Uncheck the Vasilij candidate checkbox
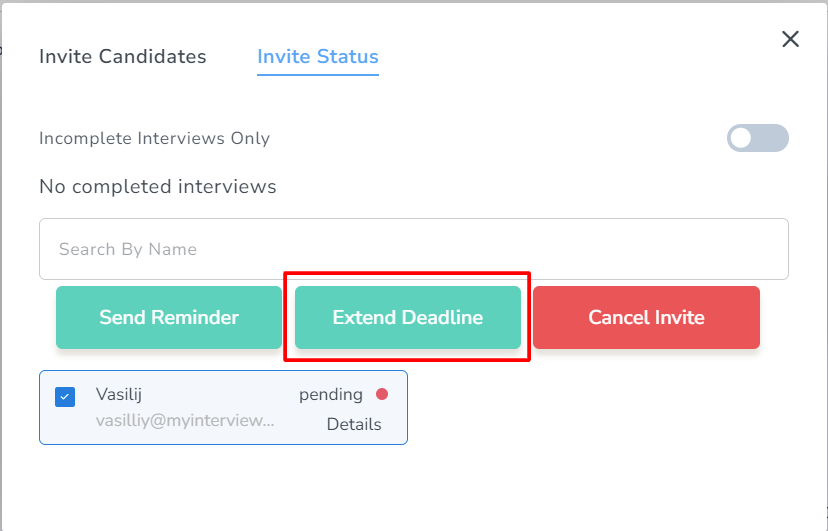Image resolution: width=828 pixels, height=531 pixels. (65, 396)
